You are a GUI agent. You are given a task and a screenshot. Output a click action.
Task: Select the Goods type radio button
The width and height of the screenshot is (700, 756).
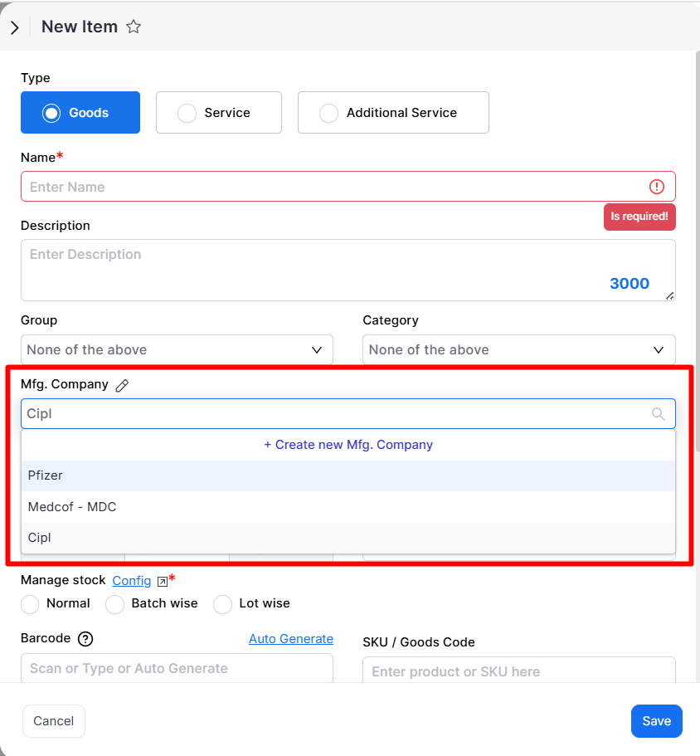coord(80,112)
